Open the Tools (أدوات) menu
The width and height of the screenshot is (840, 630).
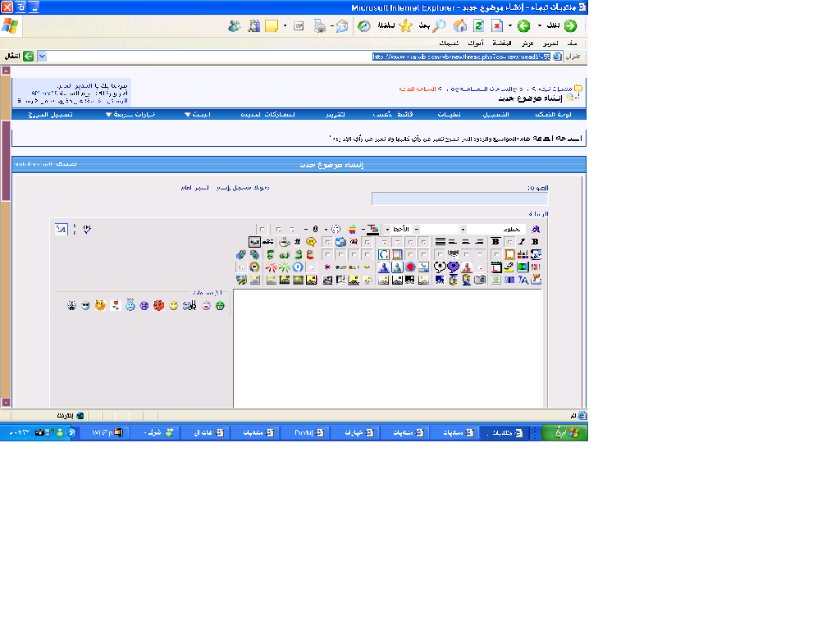475,43
